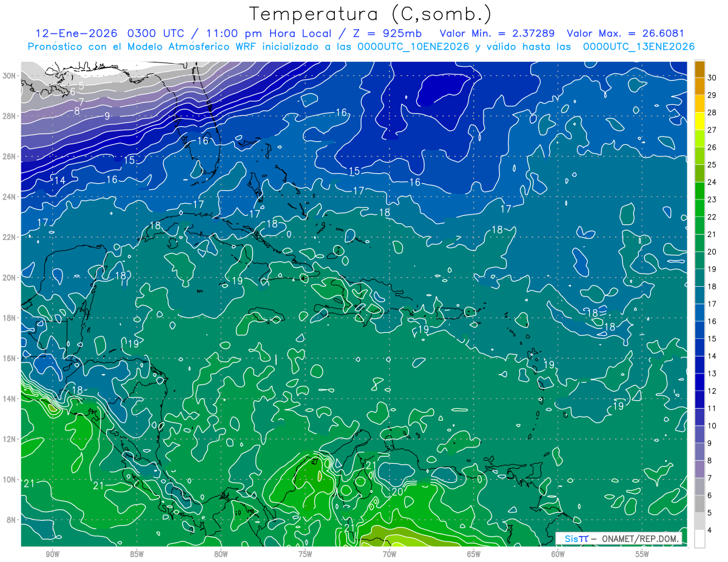Click the colorbar label '23'
Screen dimensions: 728x562
(712, 199)
